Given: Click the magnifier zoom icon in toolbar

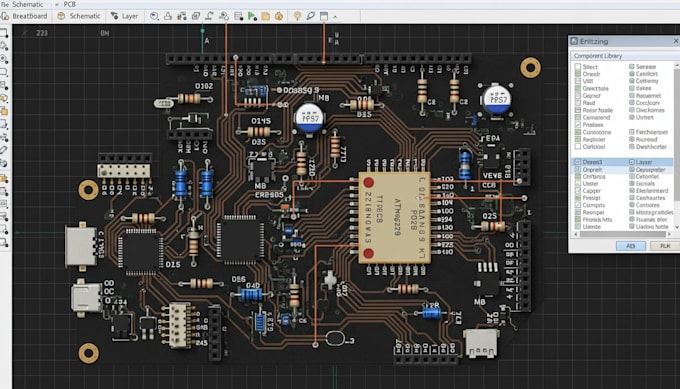Looking at the screenshot, I should [154, 16].
